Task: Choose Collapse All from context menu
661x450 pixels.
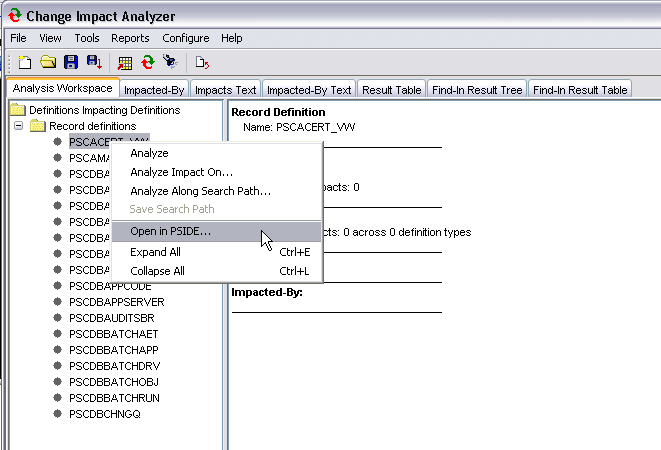Action: pyautogui.click(x=217, y=271)
